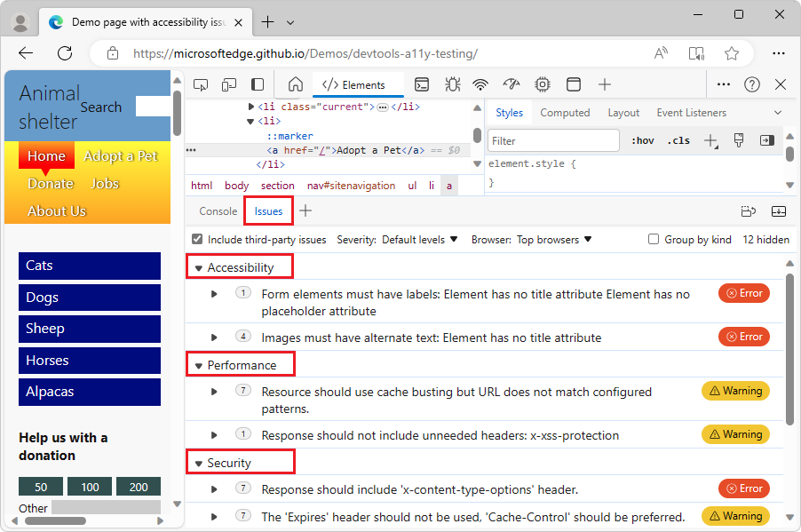The width and height of the screenshot is (801, 532).
Task: Open the Severity Default levels dropdown
Action: point(419,239)
